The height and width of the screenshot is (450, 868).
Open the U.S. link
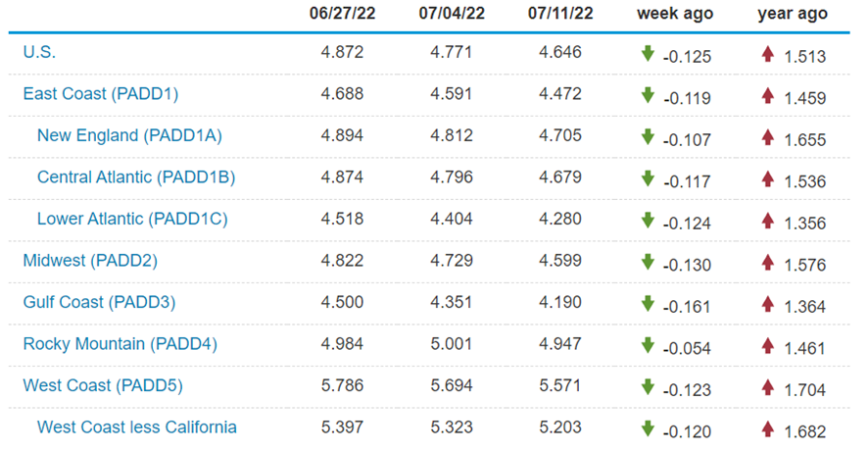[x=40, y=52]
